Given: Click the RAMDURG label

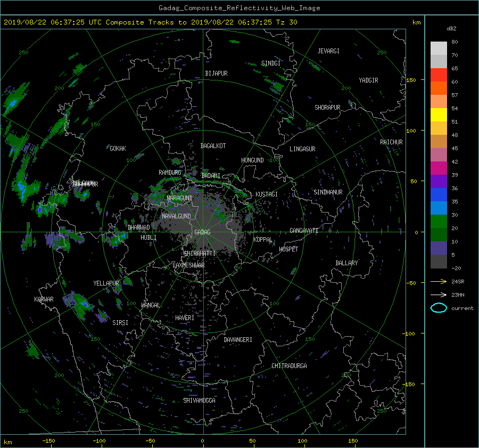Looking at the screenshot, I should tap(170, 173).
